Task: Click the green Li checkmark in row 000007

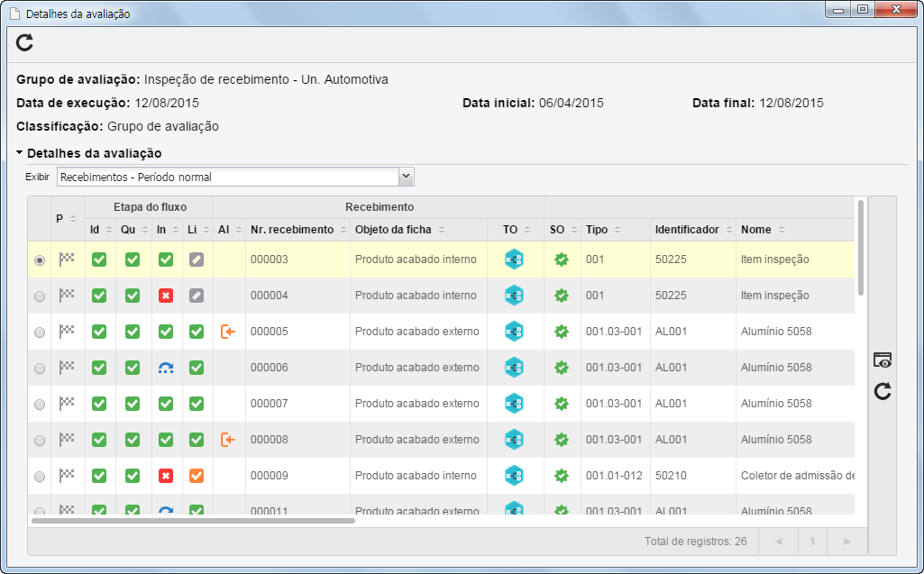Action: click(197, 404)
